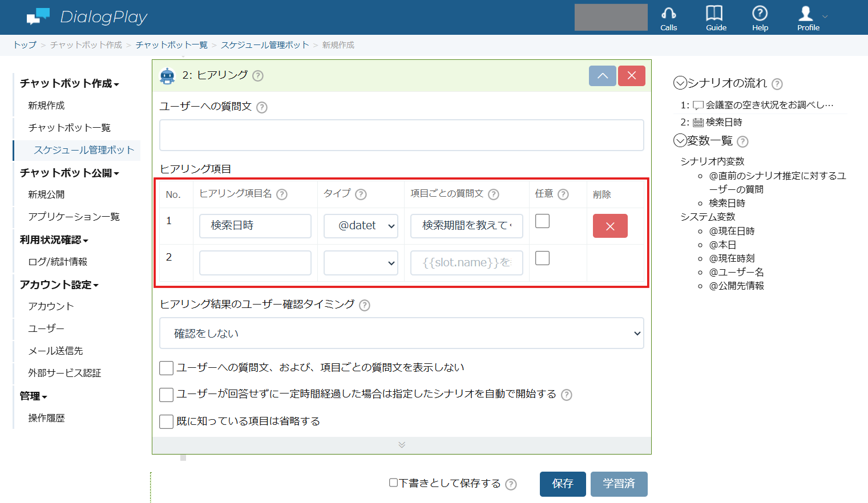
Task: Collapse the 変数一覧 section
Action: point(680,140)
